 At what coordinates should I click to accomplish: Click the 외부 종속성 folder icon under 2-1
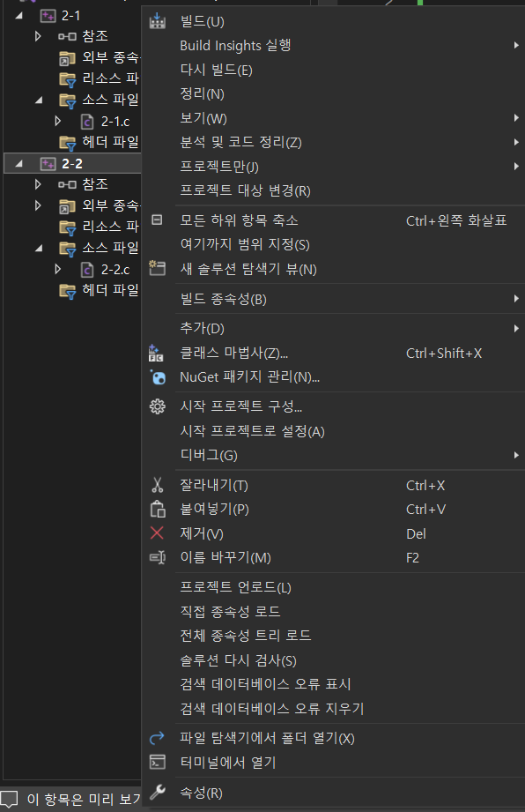(x=67, y=58)
